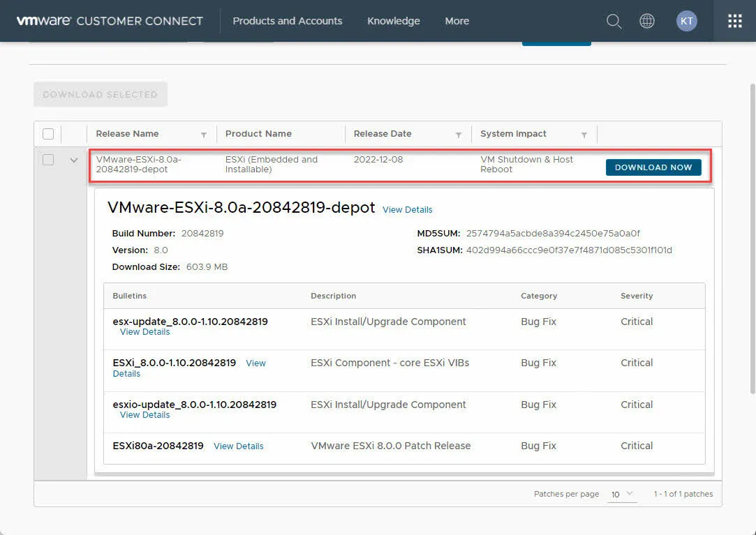Open the Products and Accounts menu
The height and width of the screenshot is (535, 756).
pyautogui.click(x=288, y=21)
